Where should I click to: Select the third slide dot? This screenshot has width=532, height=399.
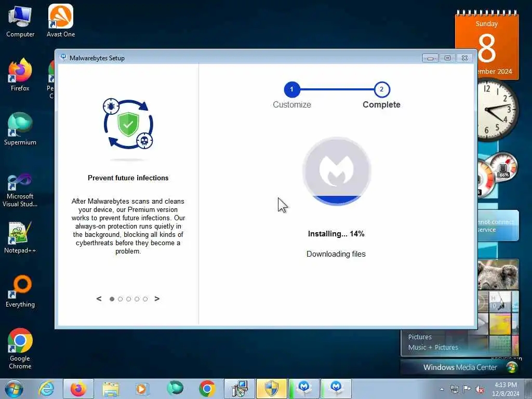[129, 299]
